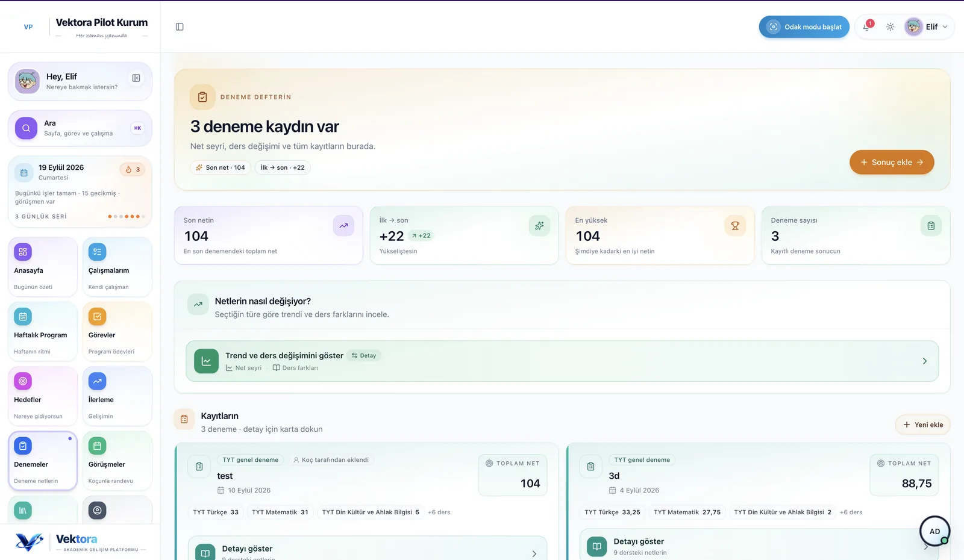The height and width of the screenshot is (560, 964).
Task: Open Görevler page
Action: point(117,331)
